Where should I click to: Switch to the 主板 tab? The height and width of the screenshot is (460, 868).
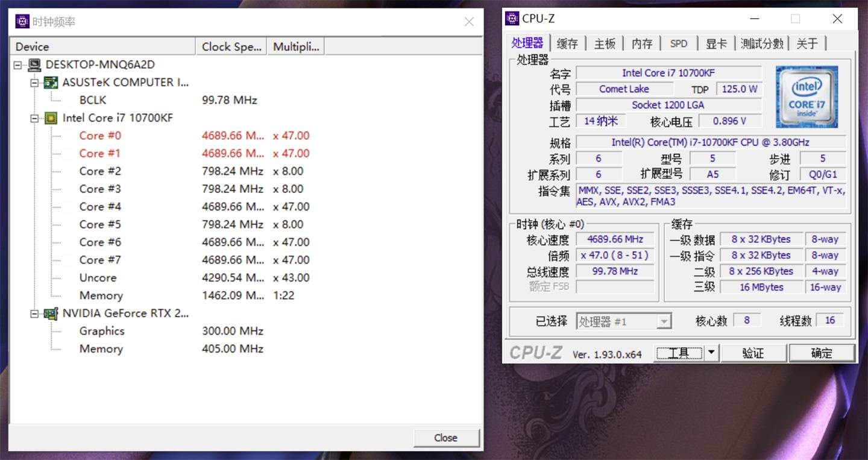click(605, 43)
